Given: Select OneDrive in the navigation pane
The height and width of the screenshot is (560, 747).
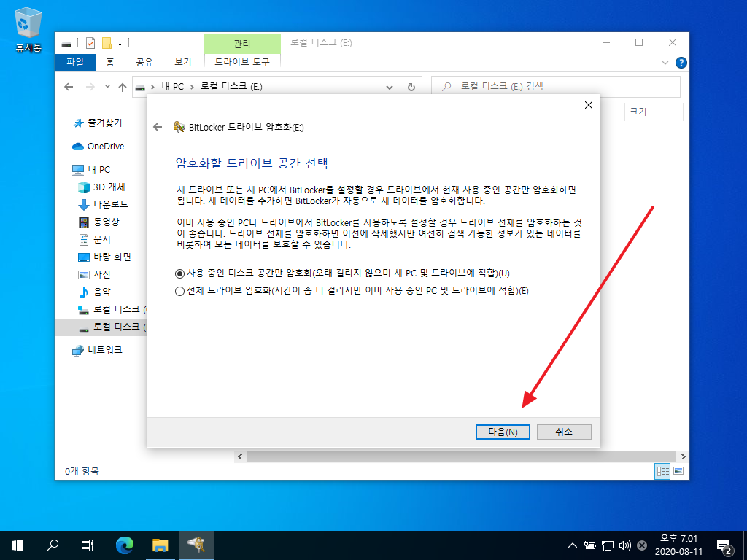Looking at the screenshot, I should point(98,146).
